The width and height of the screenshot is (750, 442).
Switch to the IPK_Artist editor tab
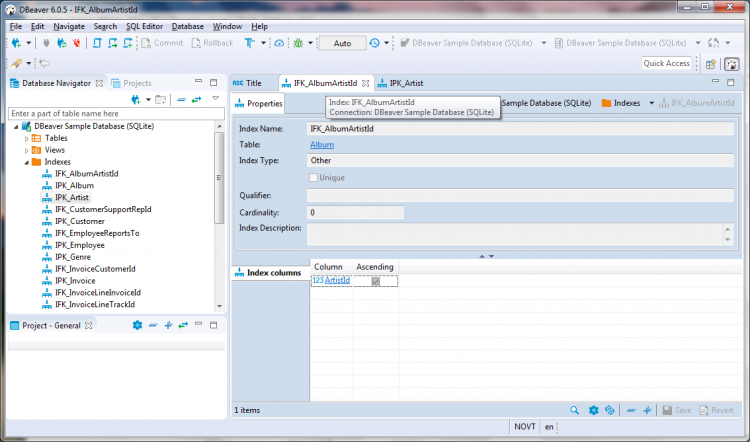click(400, 83)
